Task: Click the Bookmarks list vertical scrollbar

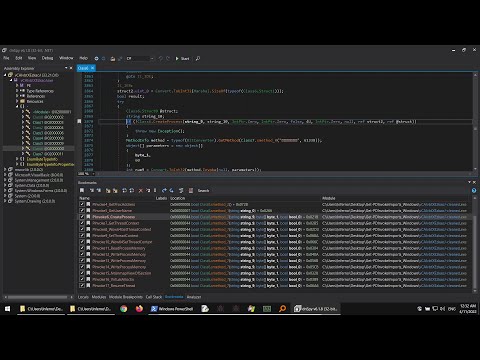Action: pyautogui.click(x=474, y=246)
